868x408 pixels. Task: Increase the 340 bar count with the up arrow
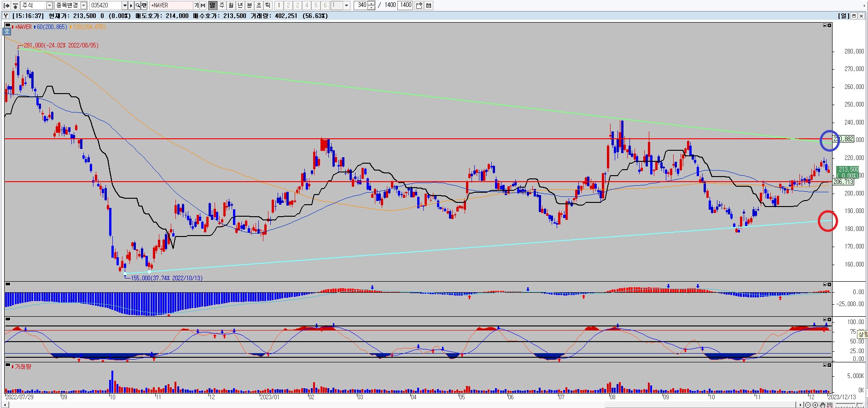pos(372,3)
